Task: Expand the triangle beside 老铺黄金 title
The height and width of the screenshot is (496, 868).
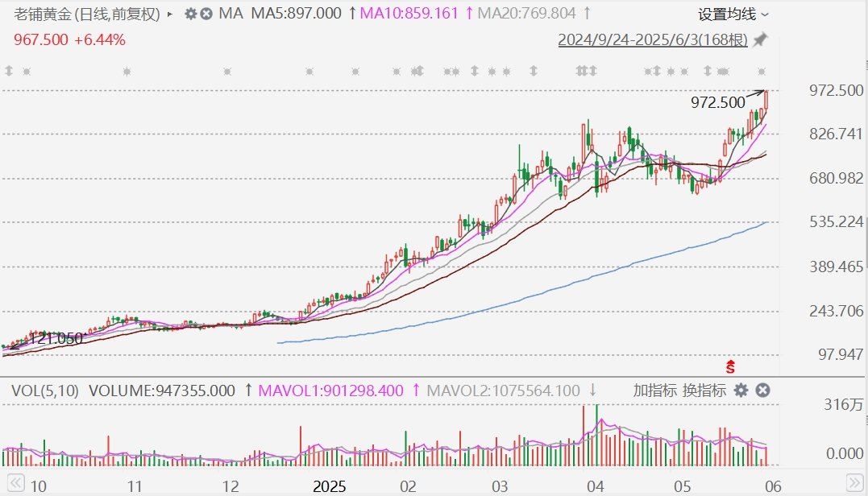Action: [170, 14]
